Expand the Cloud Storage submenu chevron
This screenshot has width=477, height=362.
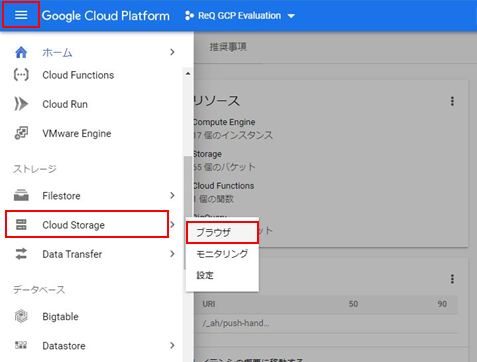[x=172, y=225]
